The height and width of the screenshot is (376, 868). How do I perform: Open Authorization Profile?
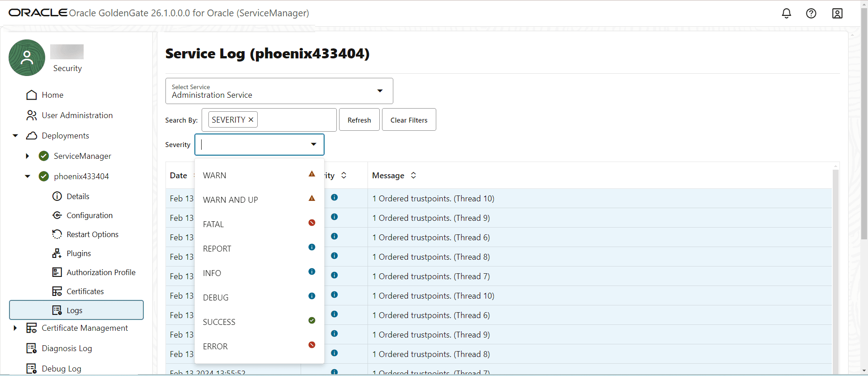coord(101,272)
